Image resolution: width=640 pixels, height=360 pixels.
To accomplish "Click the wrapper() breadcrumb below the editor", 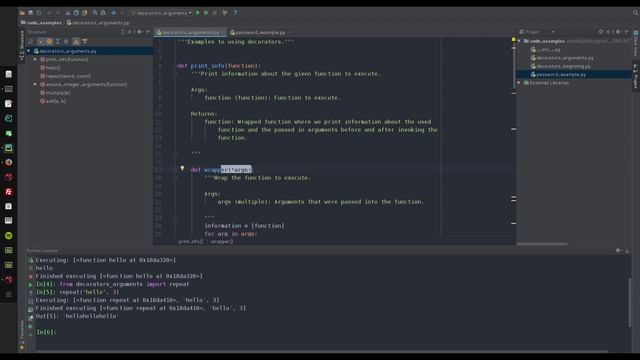I will [x=222, y=241].
